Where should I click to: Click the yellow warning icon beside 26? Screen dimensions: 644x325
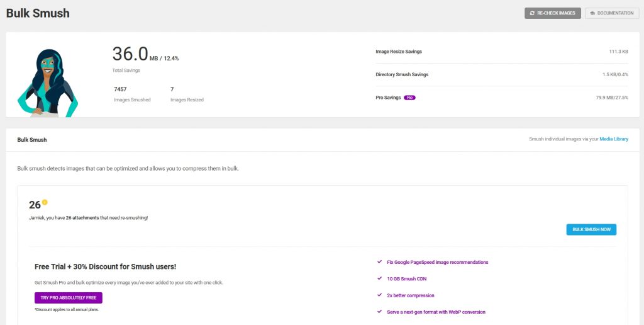(x=45, y=202)
